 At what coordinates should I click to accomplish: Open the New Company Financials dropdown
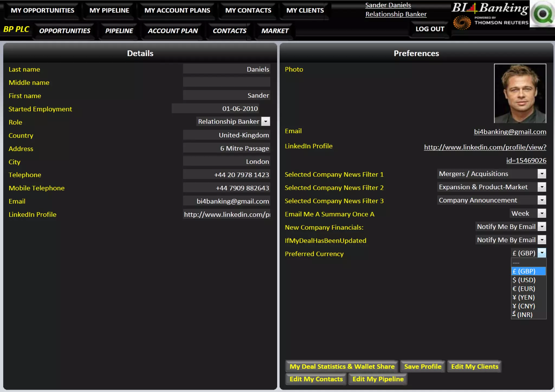pyautogui.click(x=541, y=227)
